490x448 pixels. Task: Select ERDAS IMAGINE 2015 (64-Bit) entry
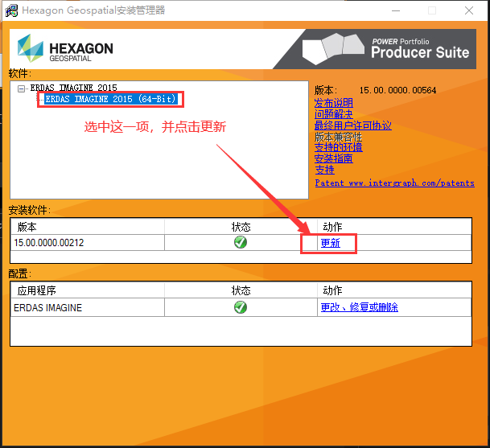(111, 100)
